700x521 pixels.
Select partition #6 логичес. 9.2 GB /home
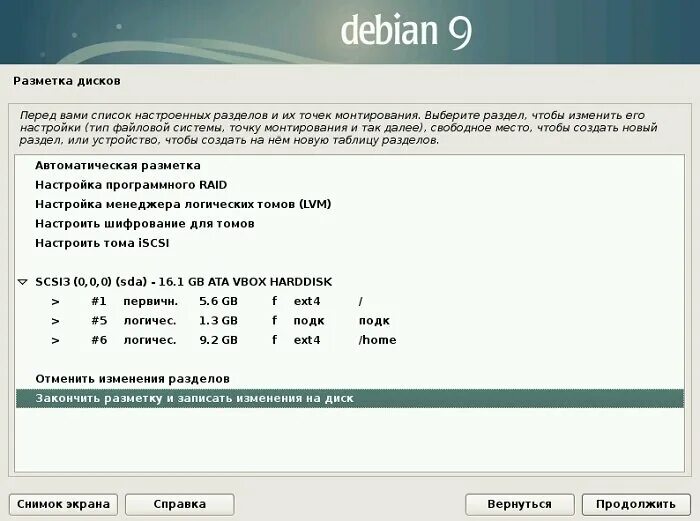pyautogui.click(x=350, y=340)
